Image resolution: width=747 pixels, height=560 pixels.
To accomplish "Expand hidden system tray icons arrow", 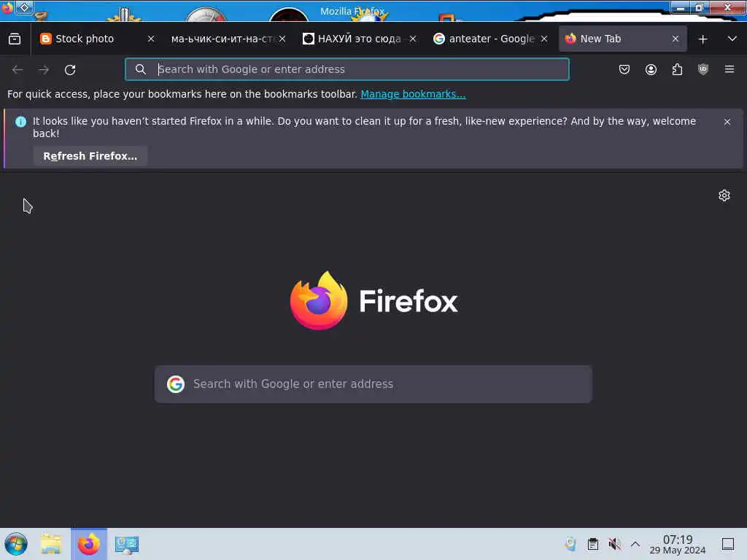I will [635, 544].
